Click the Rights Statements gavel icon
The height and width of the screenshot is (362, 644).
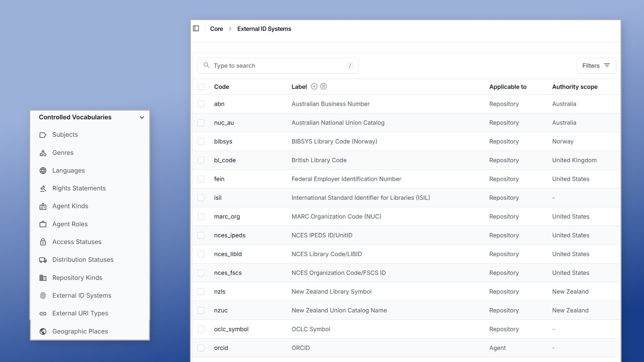(43, 188)
